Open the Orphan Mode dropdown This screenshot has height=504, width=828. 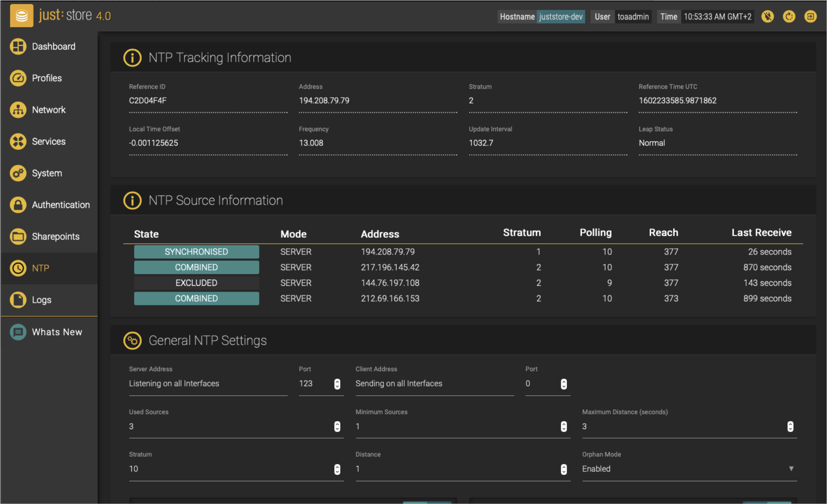coord(689,469)
